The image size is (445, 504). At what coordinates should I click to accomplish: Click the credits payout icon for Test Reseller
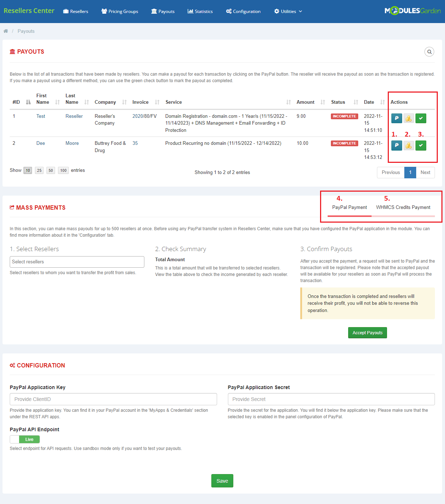(409, 118)
